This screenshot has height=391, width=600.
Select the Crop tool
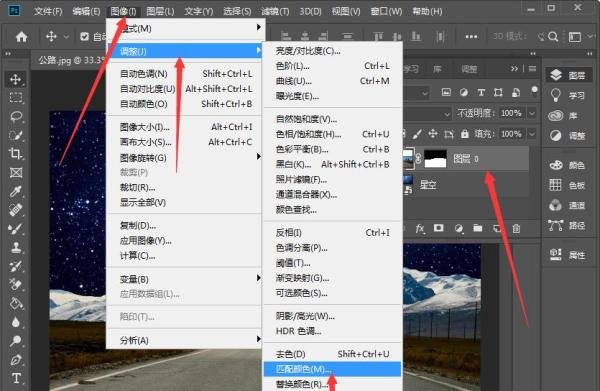coord(16,154)
